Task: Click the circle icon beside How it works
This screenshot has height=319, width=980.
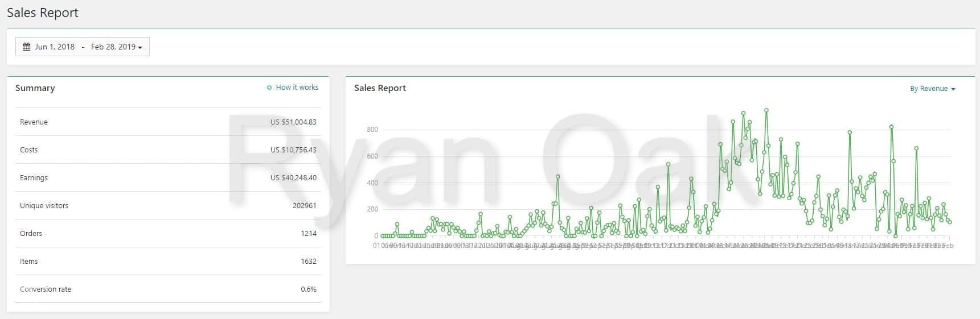Action: [269, 88]
